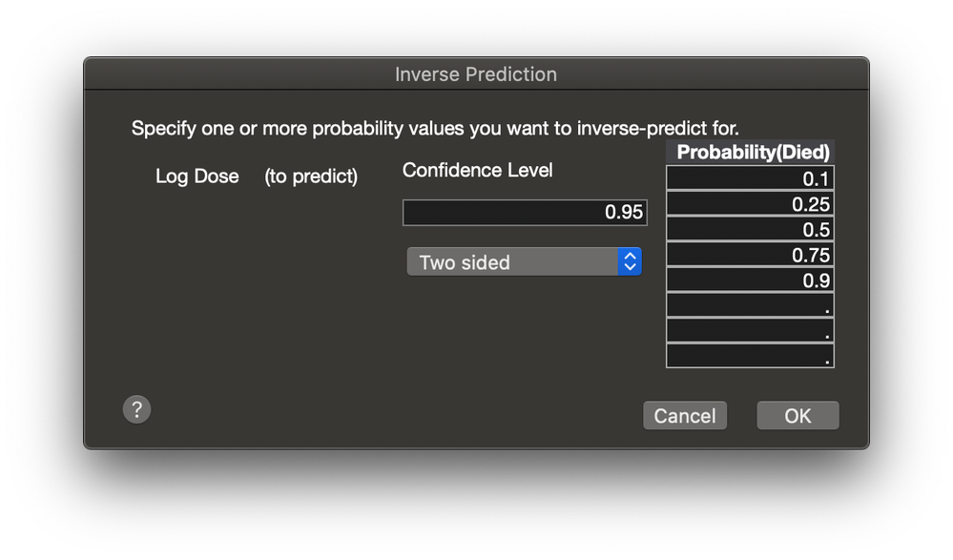Click the instruction text about probability values
This screenshot has width=953, height=560.
point(435,127)
